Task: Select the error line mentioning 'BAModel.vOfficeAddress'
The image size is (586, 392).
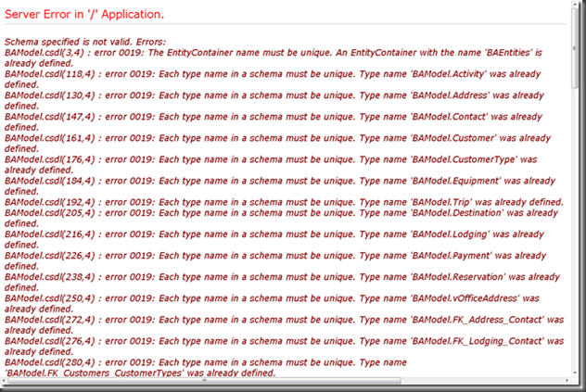Action: tap(272, 303)
